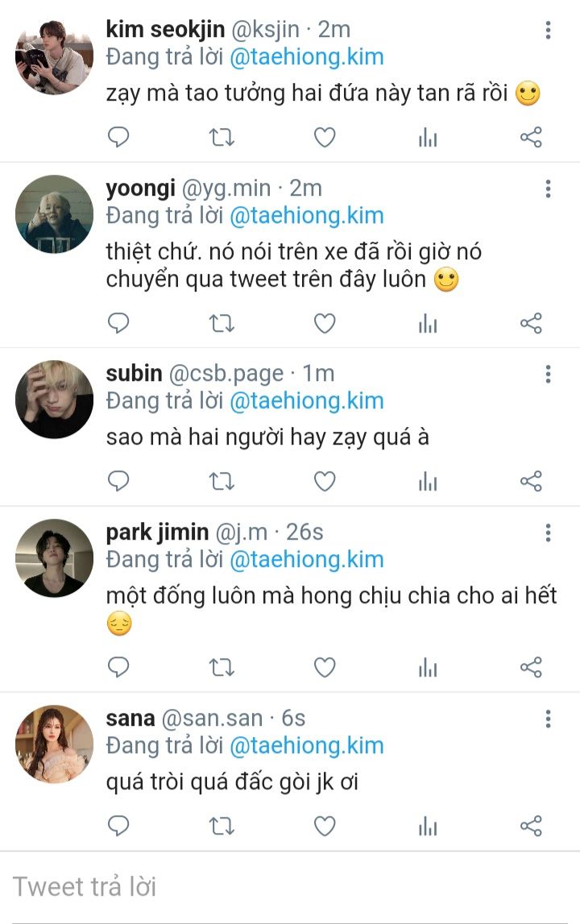Retweet kim seokjin's reply
This screenshot has width=580, height=924.
point(222,138)
